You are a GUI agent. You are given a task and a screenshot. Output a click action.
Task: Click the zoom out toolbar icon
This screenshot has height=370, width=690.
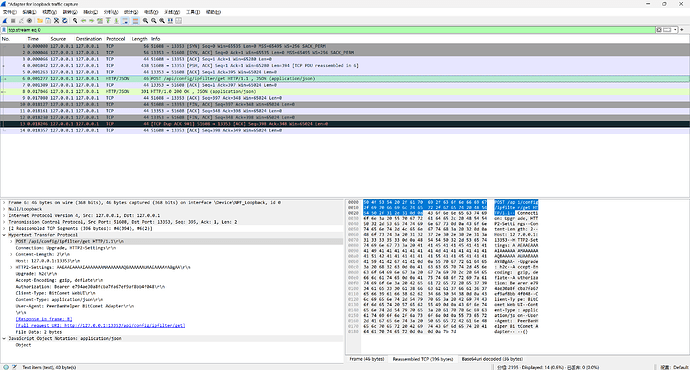click(154, 21)
